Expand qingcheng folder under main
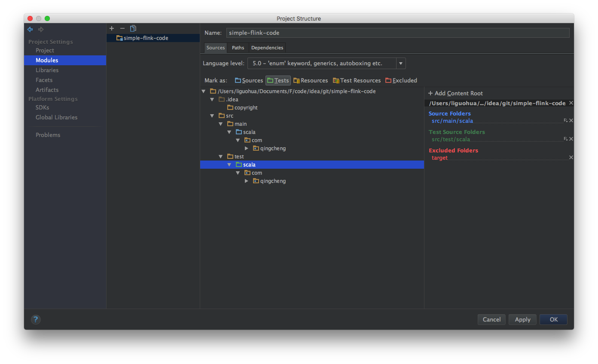Viewport: 598px width, 364px height. coord(247,149)
